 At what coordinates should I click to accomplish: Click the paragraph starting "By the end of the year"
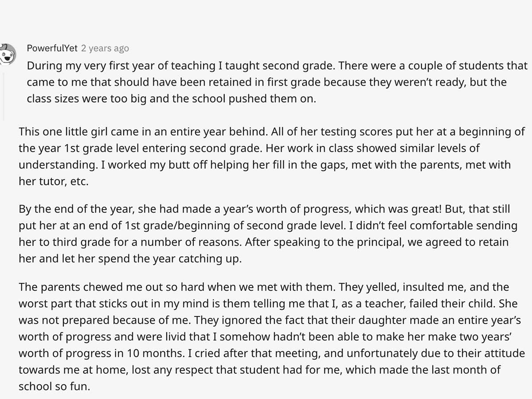click(268, 234)
